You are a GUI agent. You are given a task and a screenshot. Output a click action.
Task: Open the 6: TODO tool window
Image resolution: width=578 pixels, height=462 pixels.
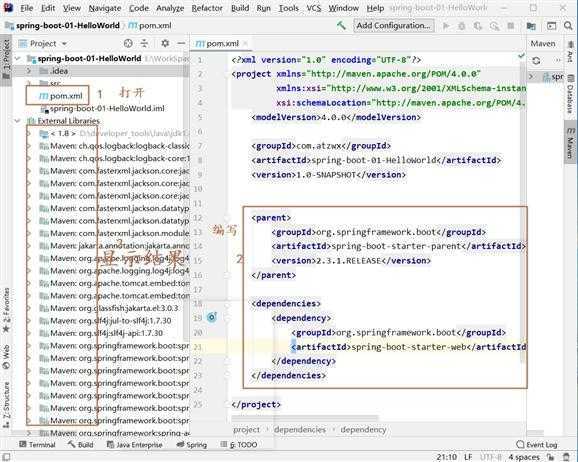click(x=239, y=445)
